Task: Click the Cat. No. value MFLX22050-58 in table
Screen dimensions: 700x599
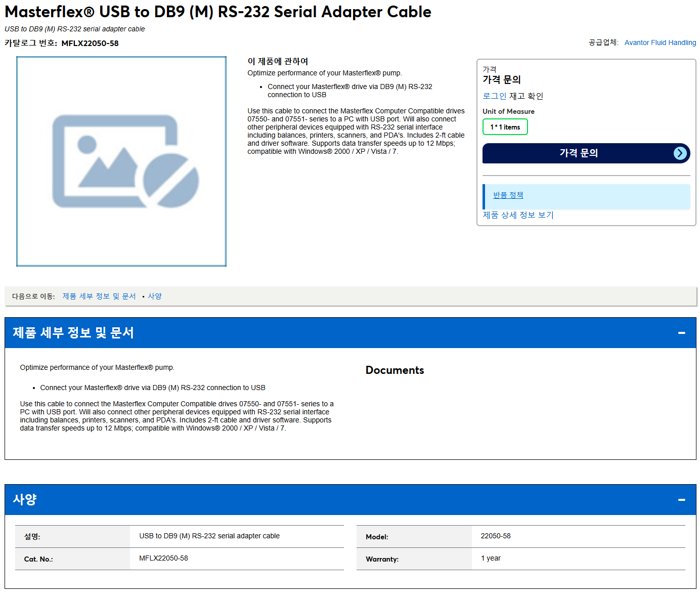Action: coord(163,558)
